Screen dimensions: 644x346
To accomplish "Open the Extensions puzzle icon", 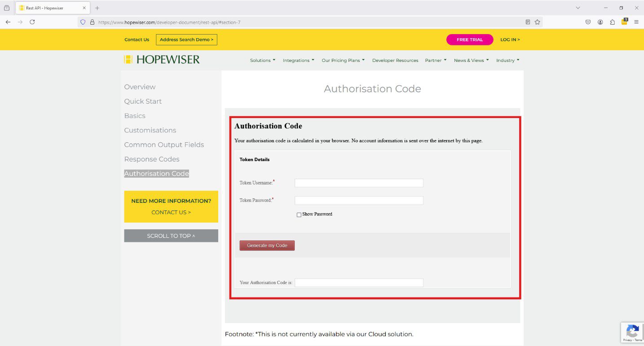I will coord(612,22).
